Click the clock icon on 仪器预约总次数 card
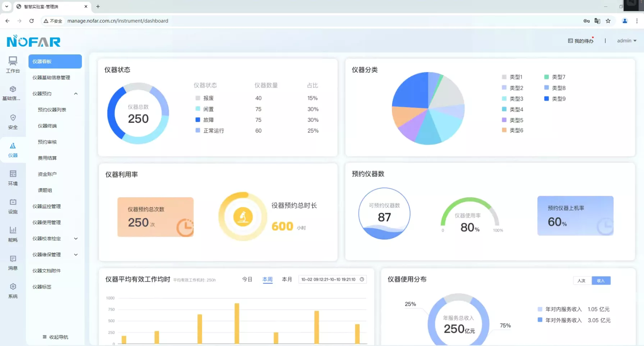Viewport: 644px width, 346px height. point(185,227)
